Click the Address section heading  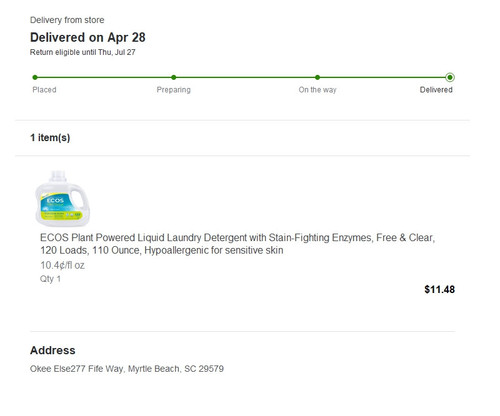tap(53, 350)
